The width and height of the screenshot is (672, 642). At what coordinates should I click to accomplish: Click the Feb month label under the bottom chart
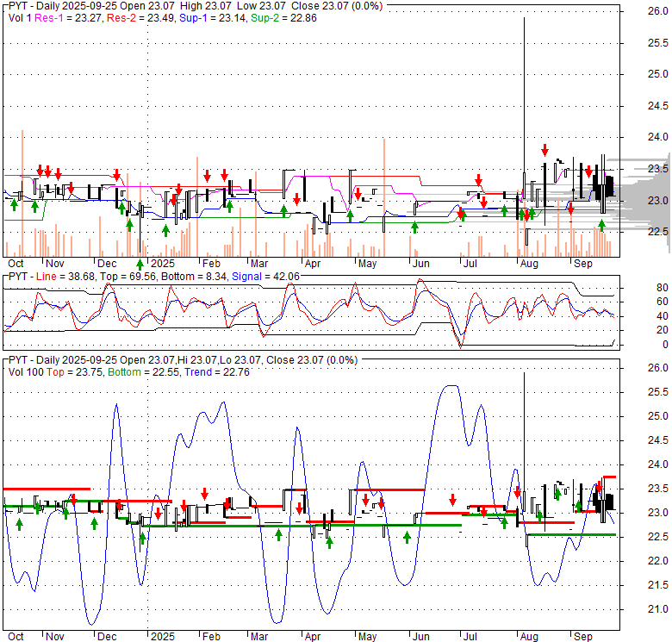click(211, 637)
